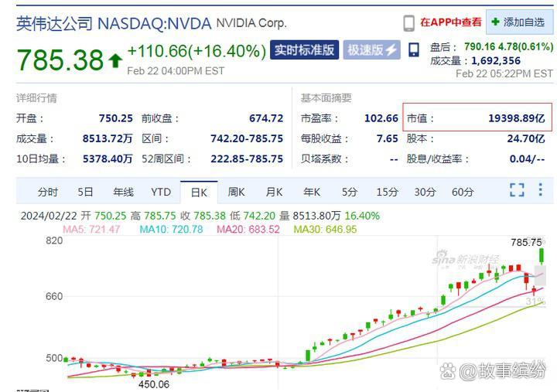Select the 年K chart tab

312,192
